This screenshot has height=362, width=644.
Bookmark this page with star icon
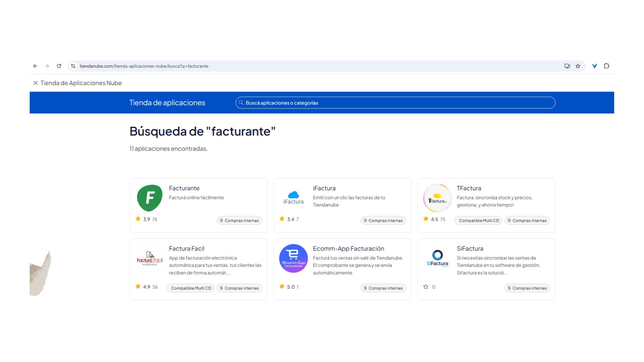pos(578,66)
